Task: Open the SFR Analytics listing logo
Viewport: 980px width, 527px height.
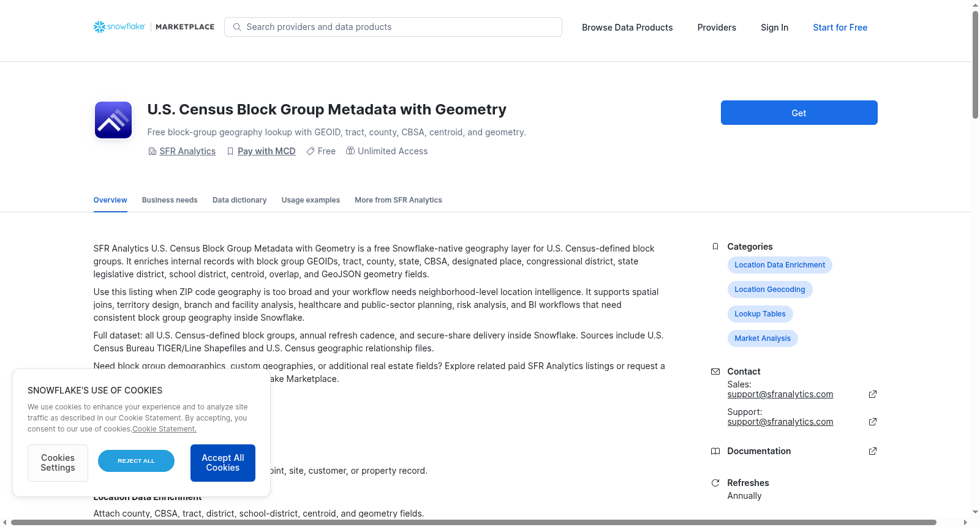Action: 113,120
